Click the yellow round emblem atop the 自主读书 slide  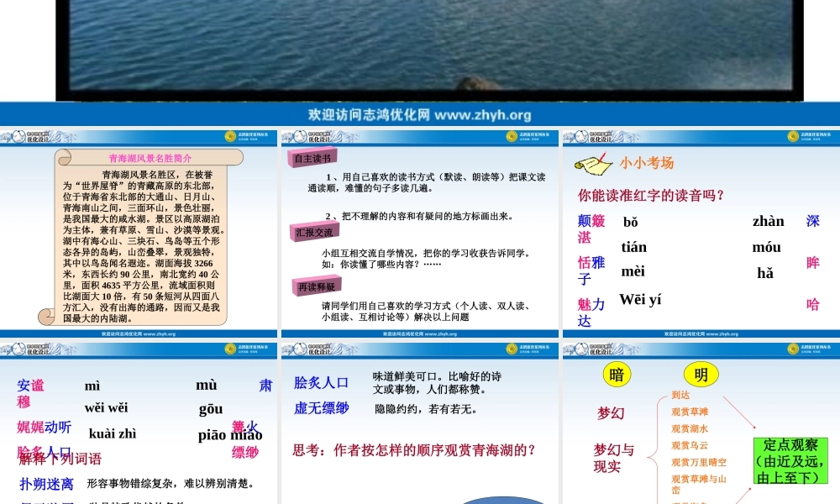[x=512, y=137]
